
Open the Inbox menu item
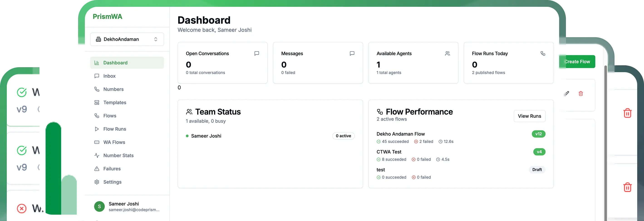pos(127,76)
